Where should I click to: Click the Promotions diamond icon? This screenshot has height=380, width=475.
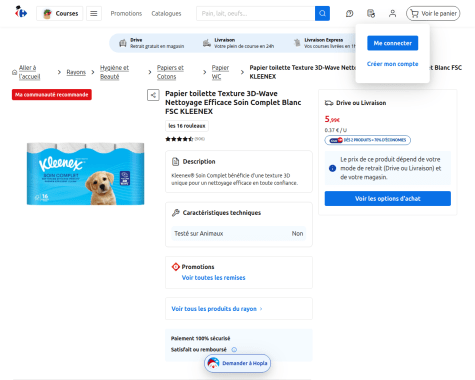click(x=175, y=267)
